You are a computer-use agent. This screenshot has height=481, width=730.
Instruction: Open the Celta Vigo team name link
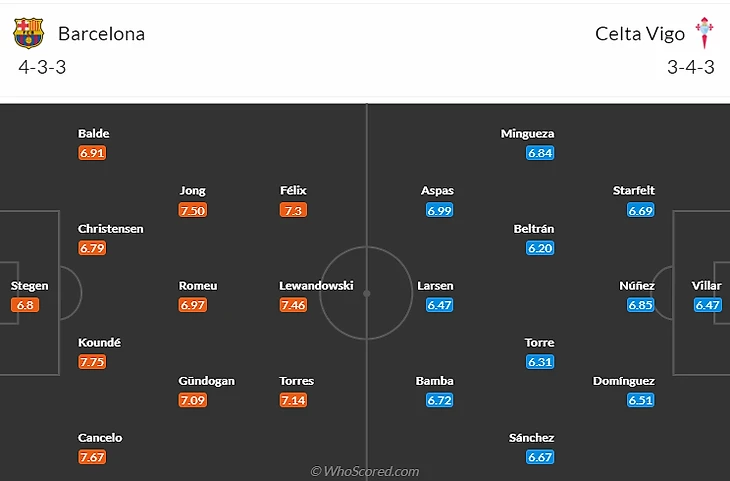pyautogui.click(x=640, y=34)
